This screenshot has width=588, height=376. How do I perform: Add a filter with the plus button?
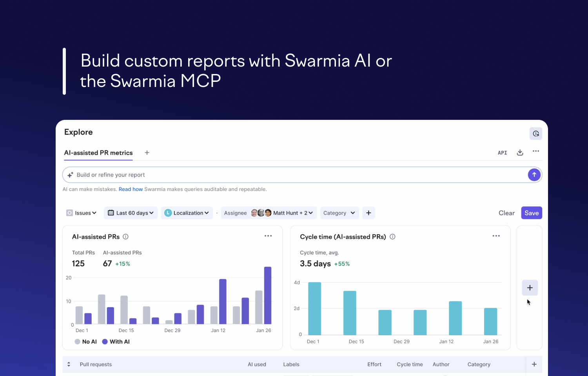tap(368, 213)
